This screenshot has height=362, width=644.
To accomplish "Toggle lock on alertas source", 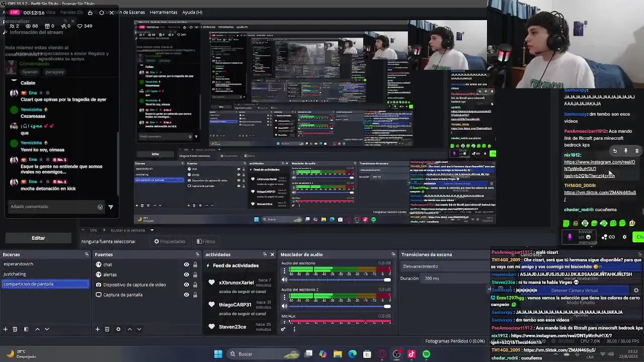I will tap(195, 275).
